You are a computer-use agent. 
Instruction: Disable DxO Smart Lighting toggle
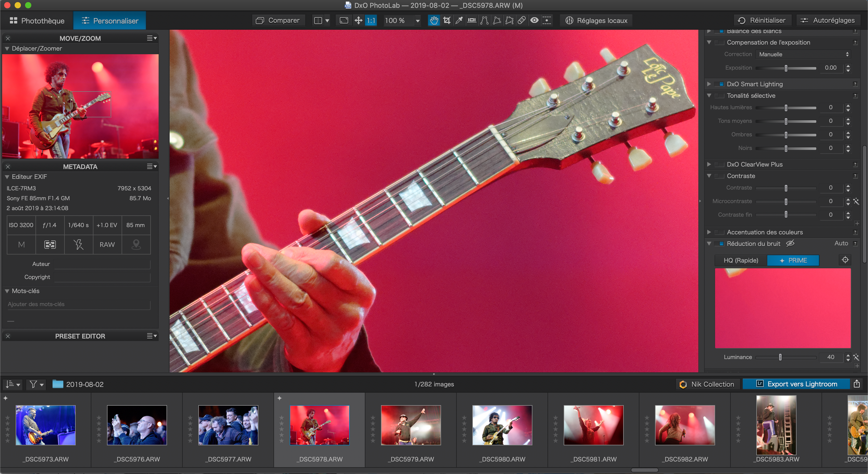point(720,84)
